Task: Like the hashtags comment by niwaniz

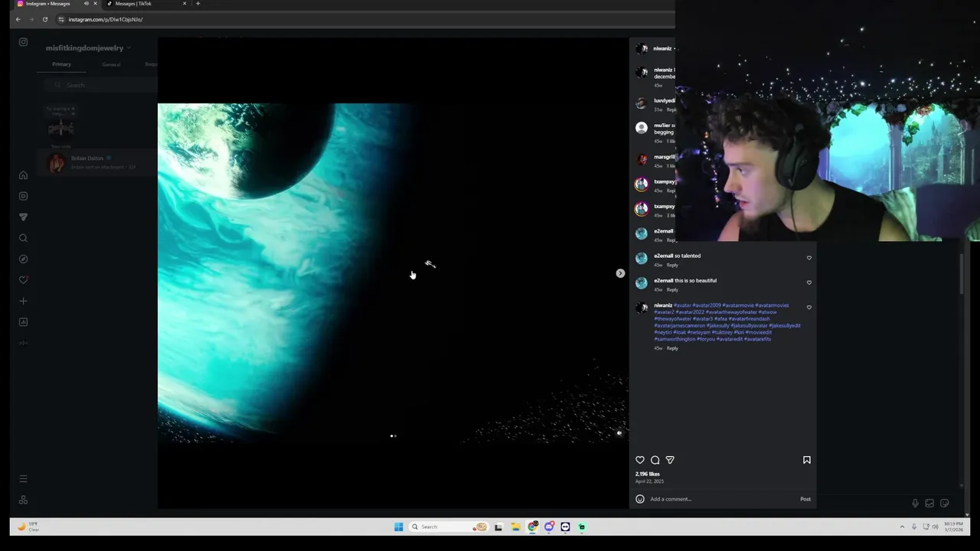Action: 809,308
